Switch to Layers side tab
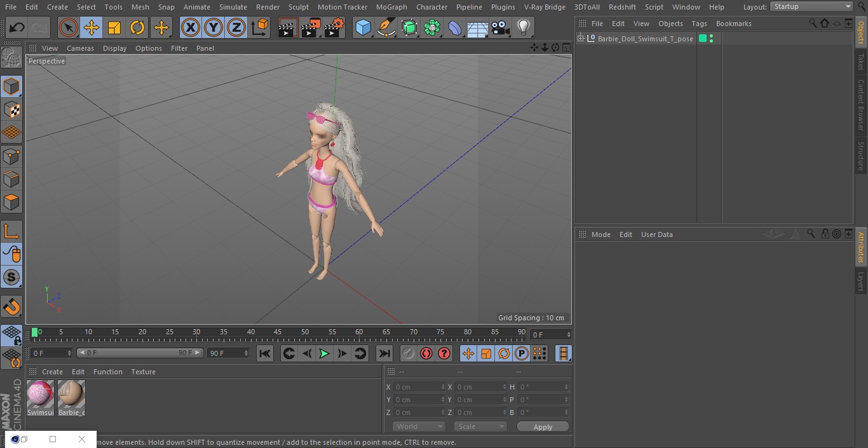 tap(861, 281)
